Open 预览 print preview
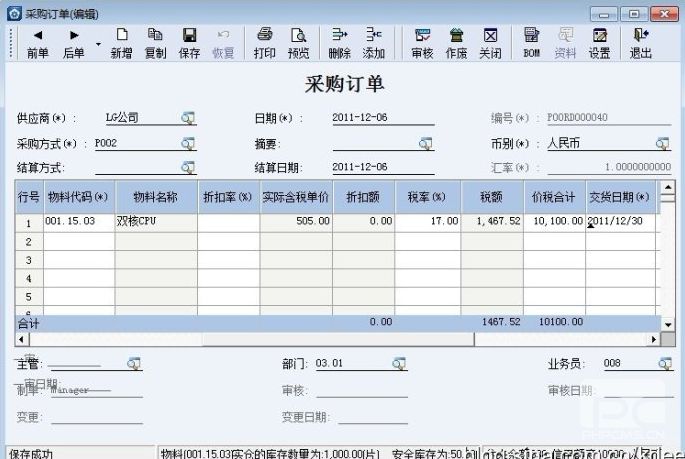Viewport: 685px width, 459px height. [x=298, y=42]
